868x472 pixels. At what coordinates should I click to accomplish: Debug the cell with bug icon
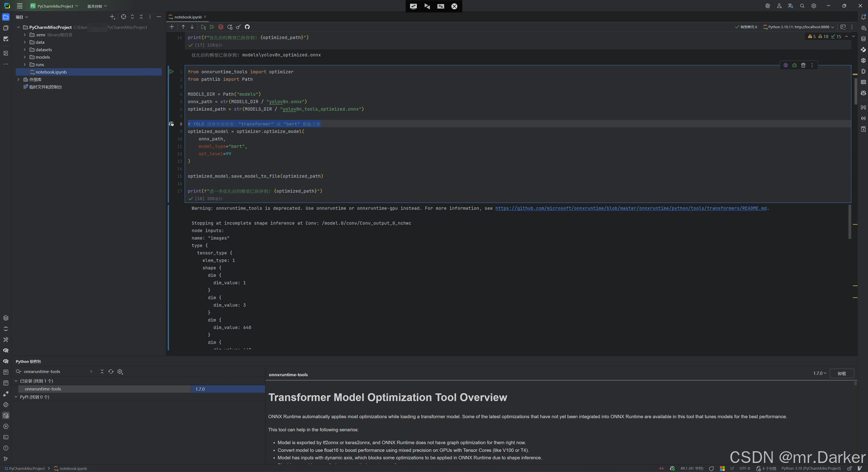[794, 65]
